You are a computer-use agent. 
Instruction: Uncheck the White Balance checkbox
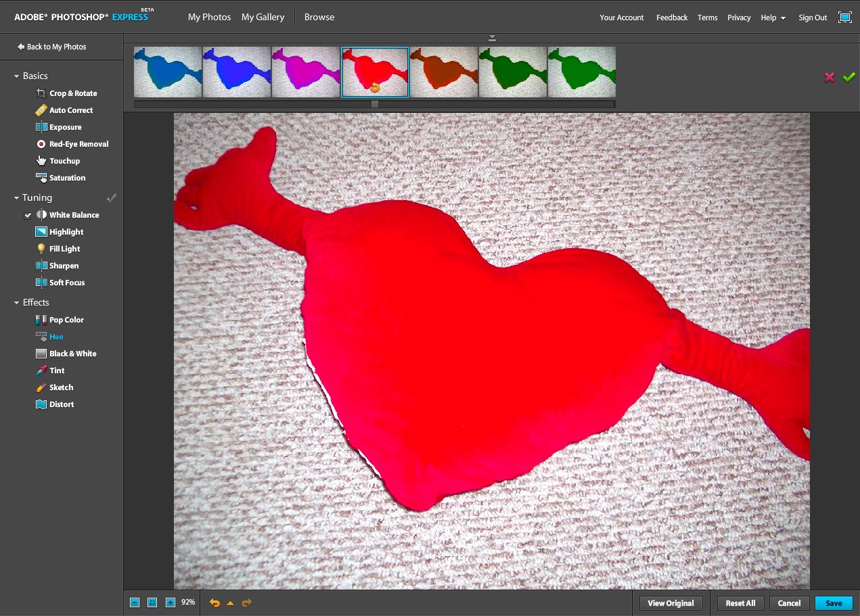(x=28, y=216)
